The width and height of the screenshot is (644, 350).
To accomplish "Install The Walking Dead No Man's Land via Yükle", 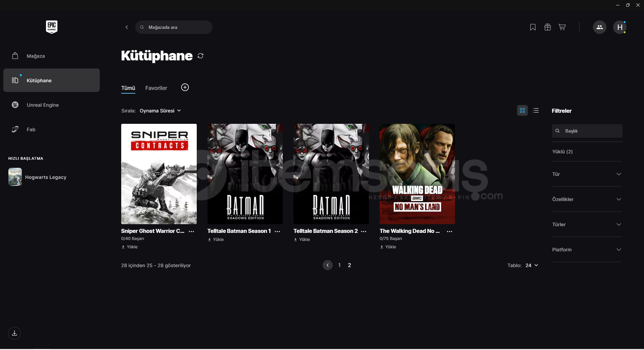I will (x=388, y=247).
